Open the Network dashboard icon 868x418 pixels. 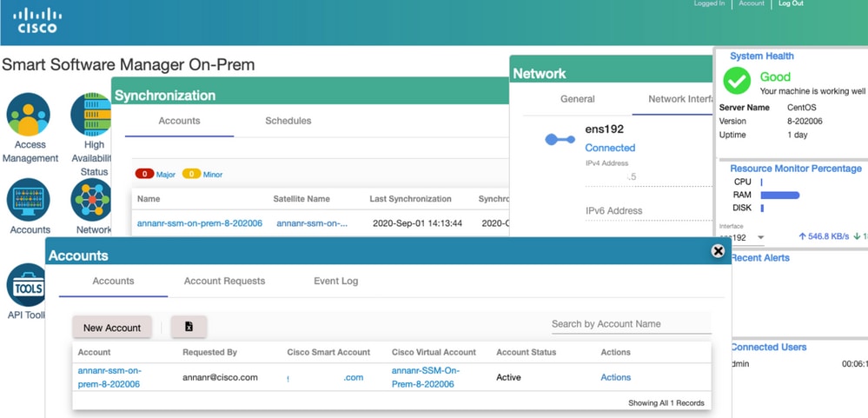coord(90,200)
